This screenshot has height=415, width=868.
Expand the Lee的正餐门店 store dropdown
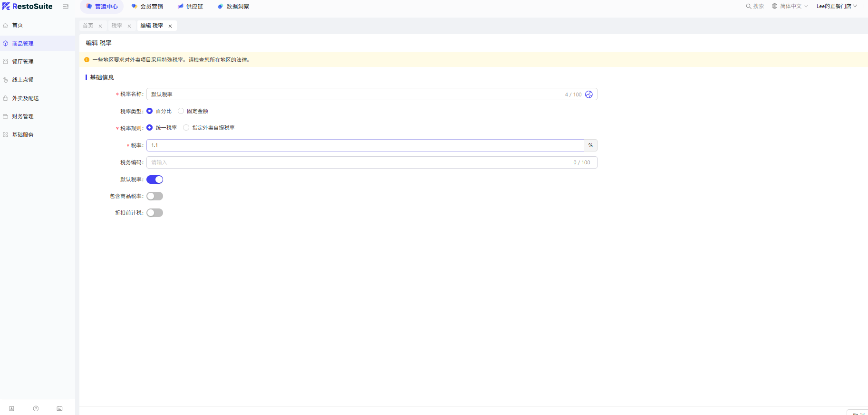[836, 6]
